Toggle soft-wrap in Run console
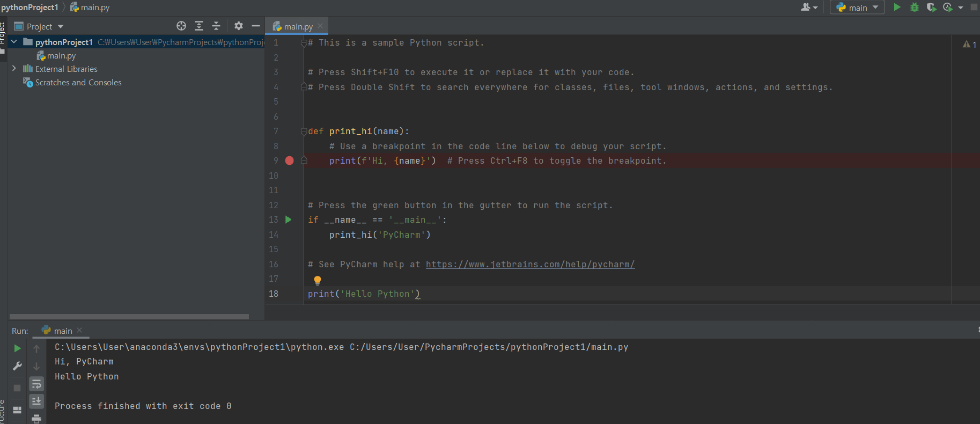The height and width of the screenshot is (424, 980). point(36,384)
